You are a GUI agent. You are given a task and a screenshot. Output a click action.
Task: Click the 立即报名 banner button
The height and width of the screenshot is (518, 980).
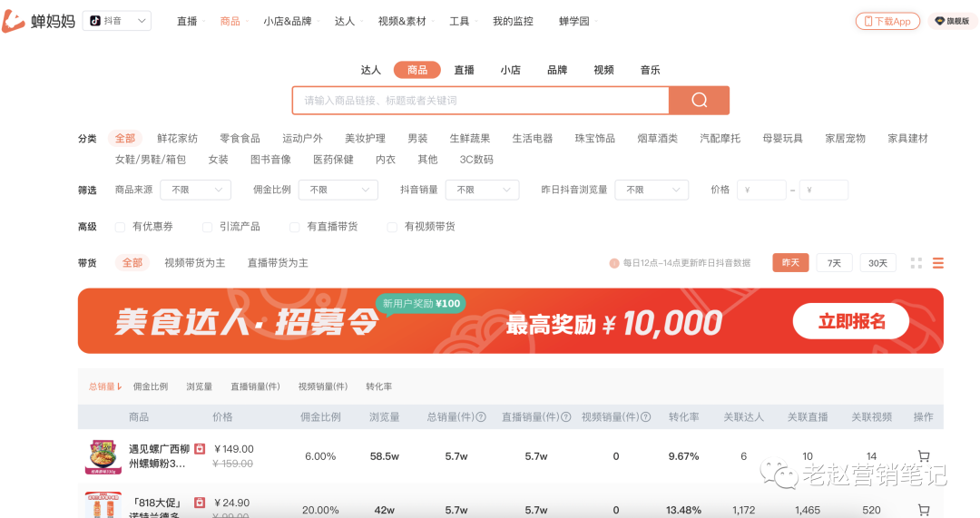(851, 321)
